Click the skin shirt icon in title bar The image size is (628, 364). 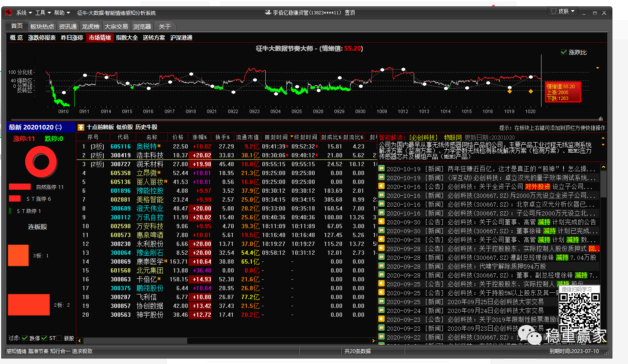pyautogui.click(x=553, y=11)
